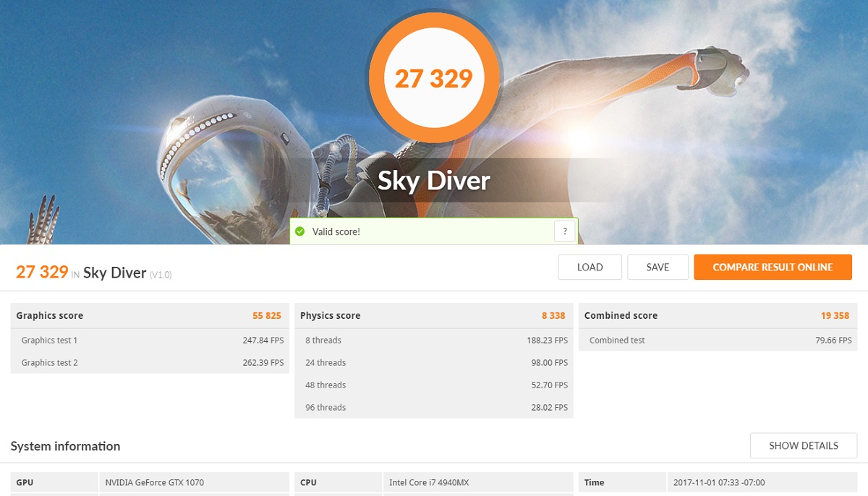The image size is (868, 496).
Task: Click the green valid score checkmark icon
Action: [x=299, y=231]
